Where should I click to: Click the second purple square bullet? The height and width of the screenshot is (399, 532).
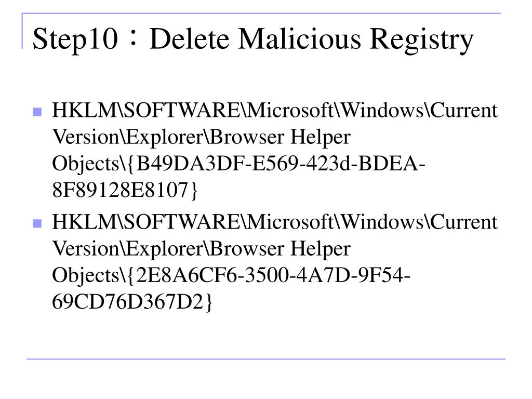pos(37,223)
